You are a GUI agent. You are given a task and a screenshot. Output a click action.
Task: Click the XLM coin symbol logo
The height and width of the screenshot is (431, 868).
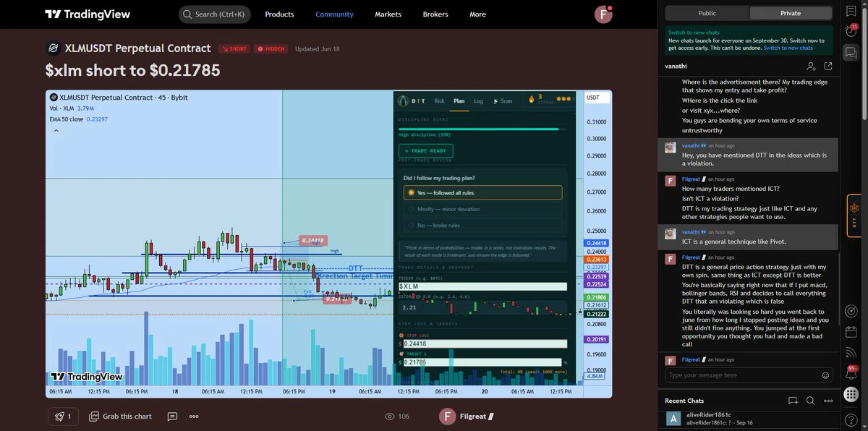coord(52,48)
